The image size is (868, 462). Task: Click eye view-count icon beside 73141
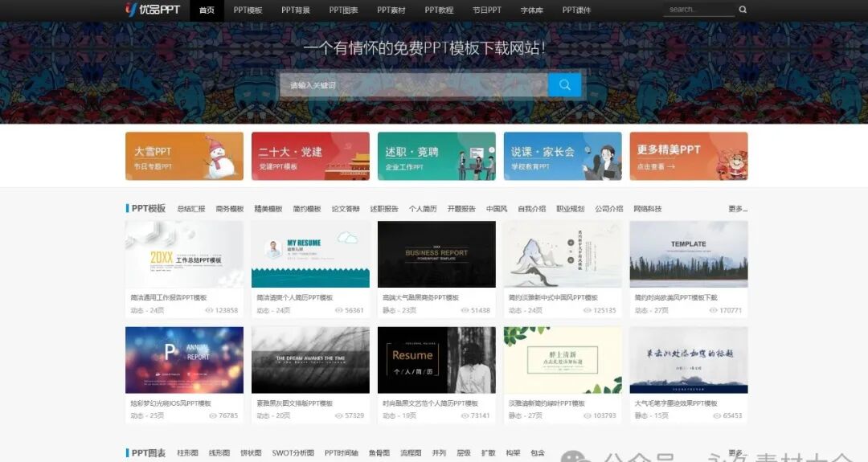tap(465, 415)
